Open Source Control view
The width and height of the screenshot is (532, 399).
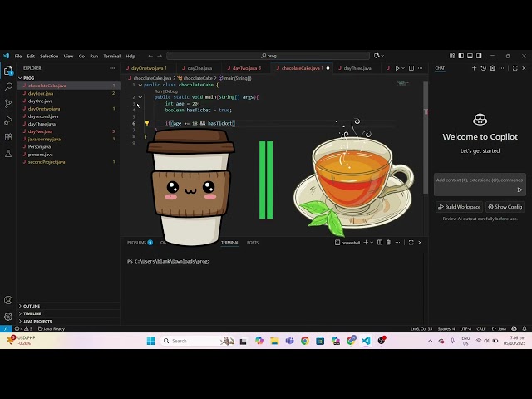(x=8, y=103)
